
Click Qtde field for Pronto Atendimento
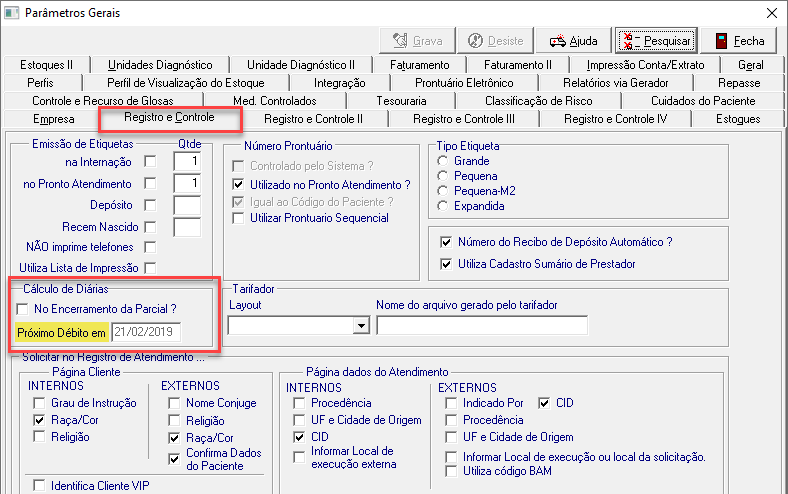tap(187, 183)
